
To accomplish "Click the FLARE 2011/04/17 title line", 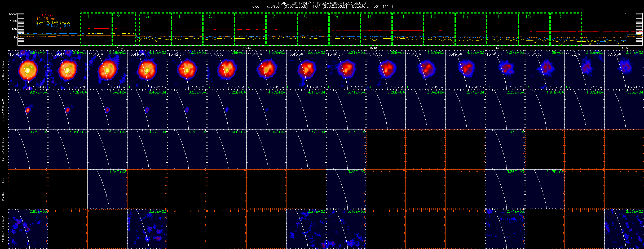I will pyautogui.click(x=322, y=3).
